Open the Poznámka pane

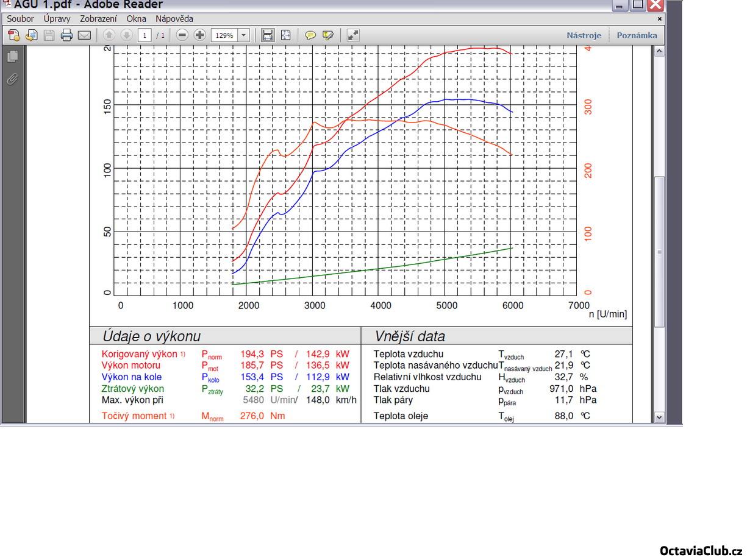(x=637, y=35)
